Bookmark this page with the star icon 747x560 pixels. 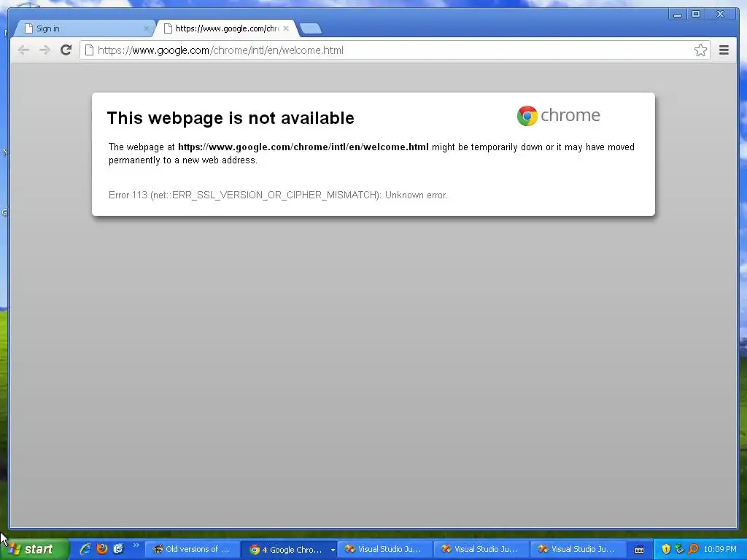(700, 50)
